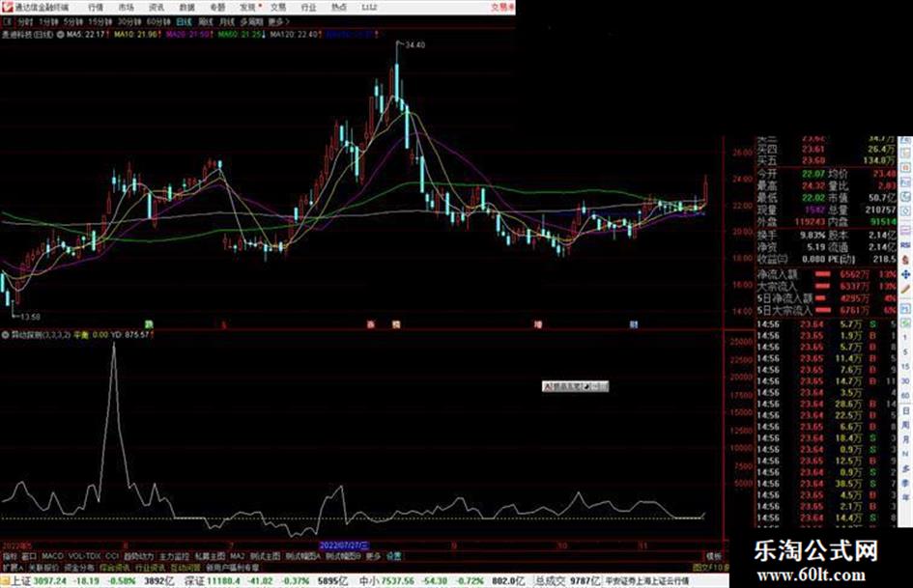
Task: Select the 周线 weekly period tab
Action: point(206,21)
